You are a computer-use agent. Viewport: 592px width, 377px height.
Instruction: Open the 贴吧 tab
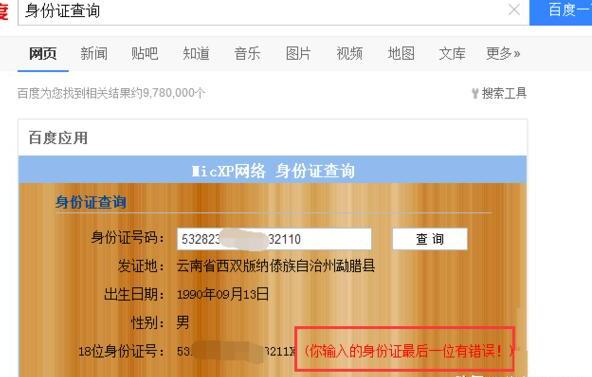pyautogui.click(x=145, y=54)
